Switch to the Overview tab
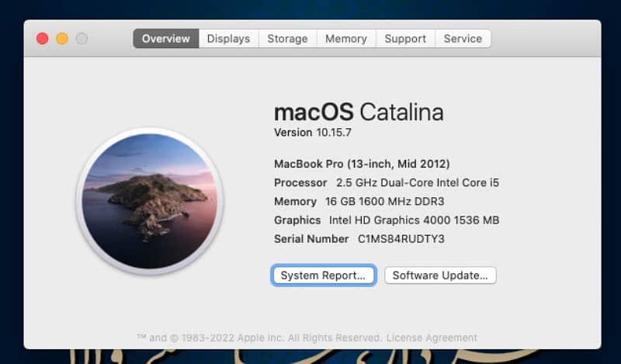621x364 pixels. pyautogui.click(x=165, y=39)
